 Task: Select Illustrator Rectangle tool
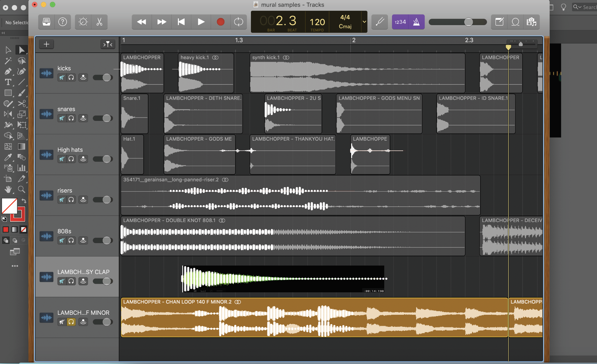coord(8,93)
